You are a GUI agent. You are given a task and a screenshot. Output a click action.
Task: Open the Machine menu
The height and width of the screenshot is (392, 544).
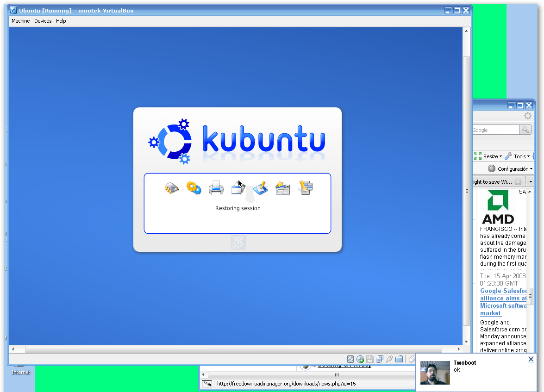(20, 21)
